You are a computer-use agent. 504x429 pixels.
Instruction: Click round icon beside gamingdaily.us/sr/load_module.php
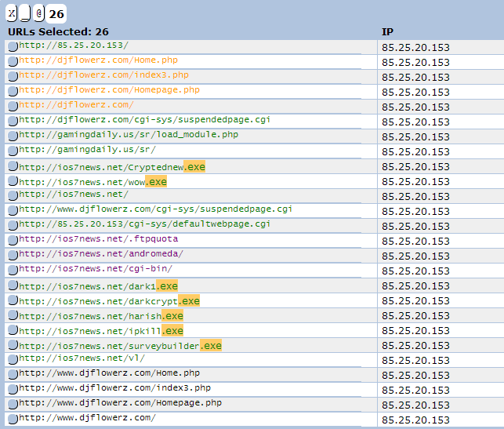click(x=13, y=136)
